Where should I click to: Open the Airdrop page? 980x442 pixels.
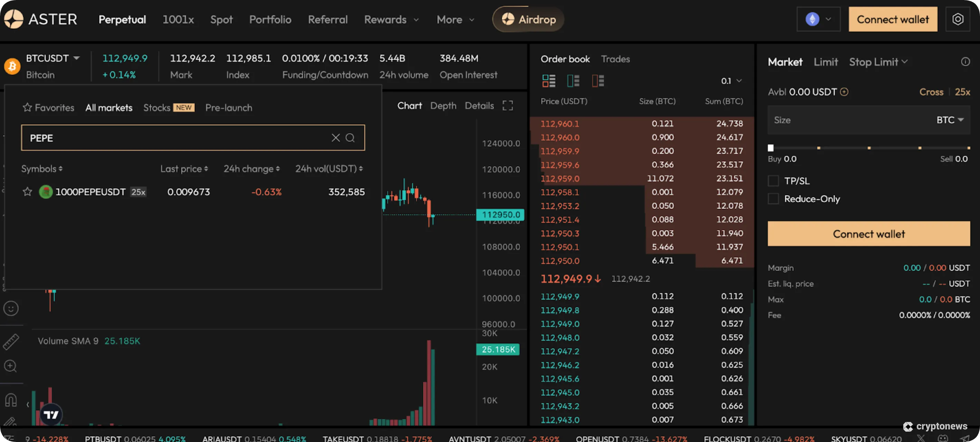tap(528, 19)
